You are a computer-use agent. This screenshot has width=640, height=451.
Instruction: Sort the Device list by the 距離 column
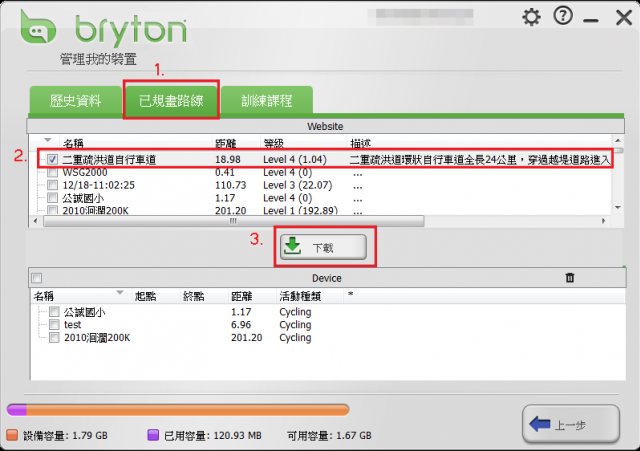point(241,296)
